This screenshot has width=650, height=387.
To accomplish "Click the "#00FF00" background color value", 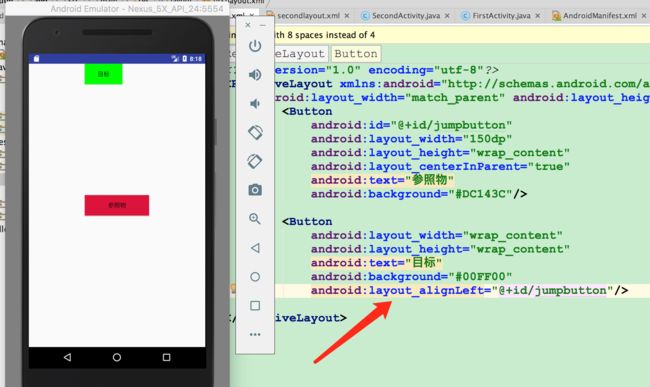I will [481, 276].
